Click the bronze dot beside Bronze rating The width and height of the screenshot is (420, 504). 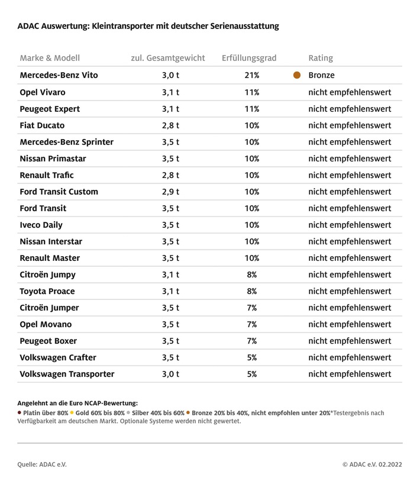coord(296,75)
